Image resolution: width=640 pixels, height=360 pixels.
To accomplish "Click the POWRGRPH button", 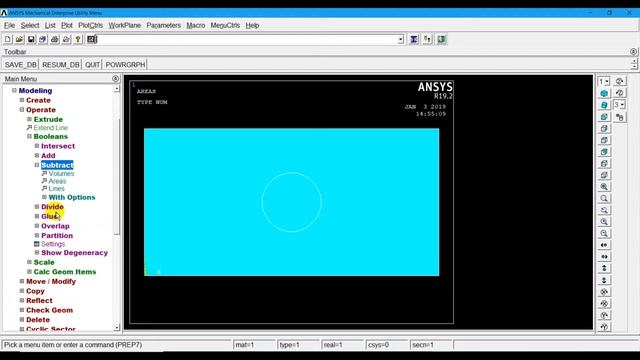I will click(125, 64).
